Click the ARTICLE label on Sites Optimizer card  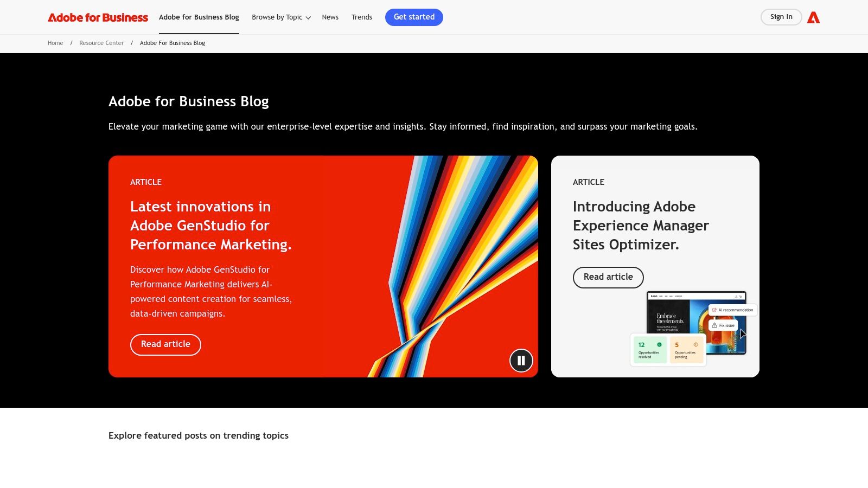(x=589, y=182)
